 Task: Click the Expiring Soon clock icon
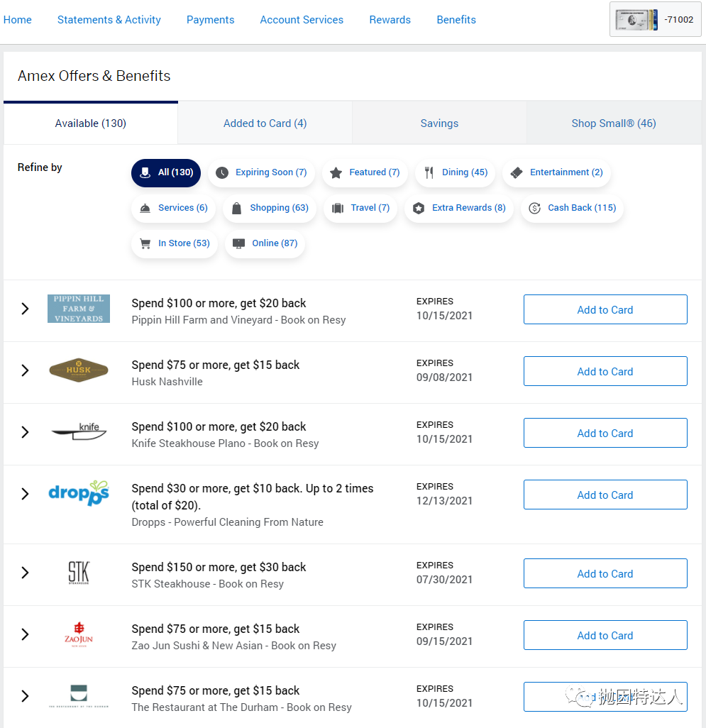(222, 172)
